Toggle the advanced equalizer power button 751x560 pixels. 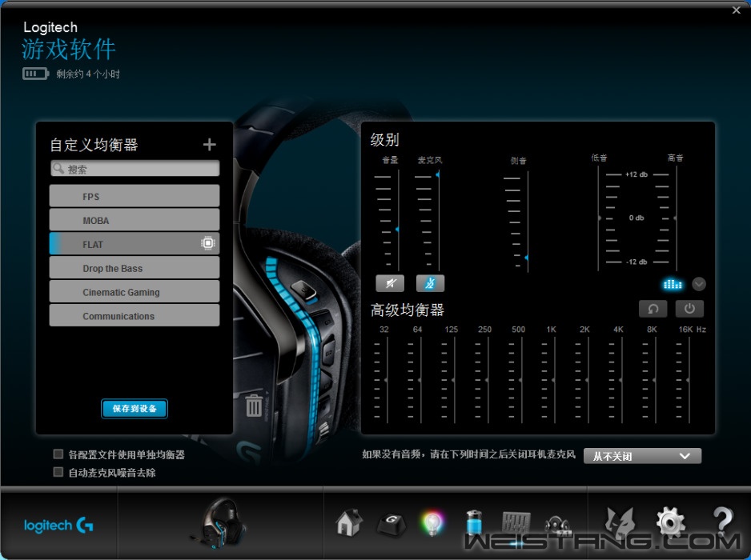tap(689, 309)
